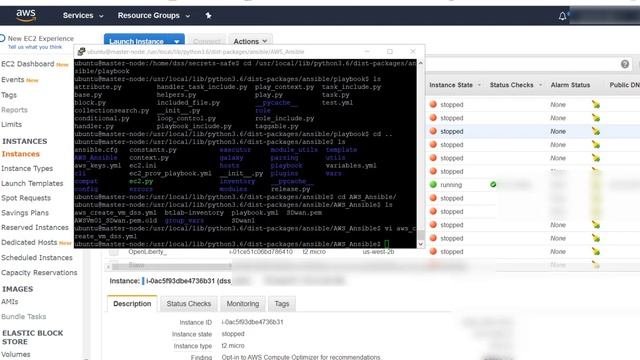Open Savings Plans in sidebar
Viewport: 640px width, 360px height.
tap(25, 213)
